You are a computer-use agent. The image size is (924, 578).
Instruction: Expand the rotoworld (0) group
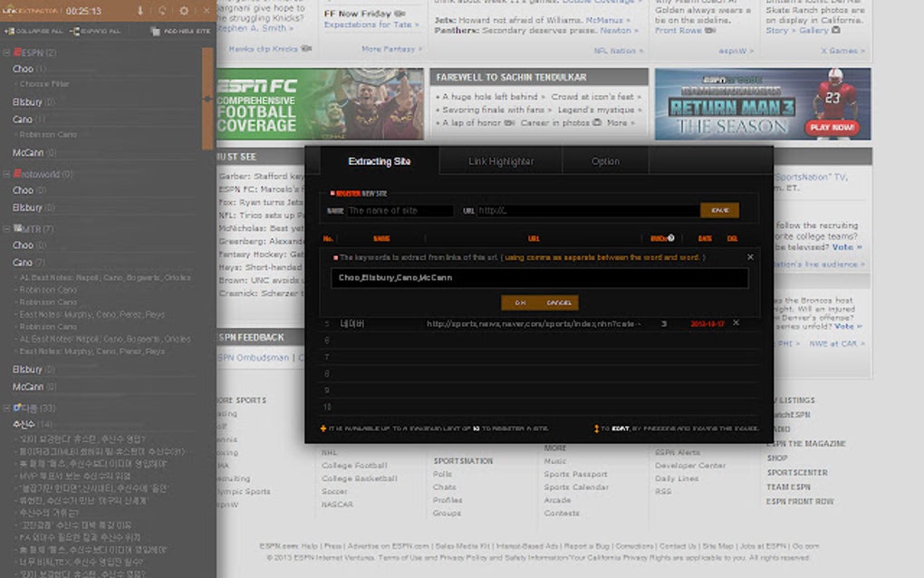point(5,172)
